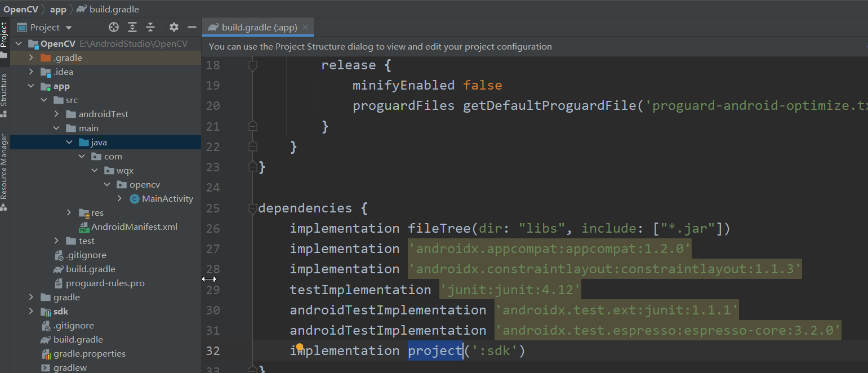Screen dimensions: 868x373
Task: Click the Expand All icon in Project panel
Action: (x=132, y=27)
